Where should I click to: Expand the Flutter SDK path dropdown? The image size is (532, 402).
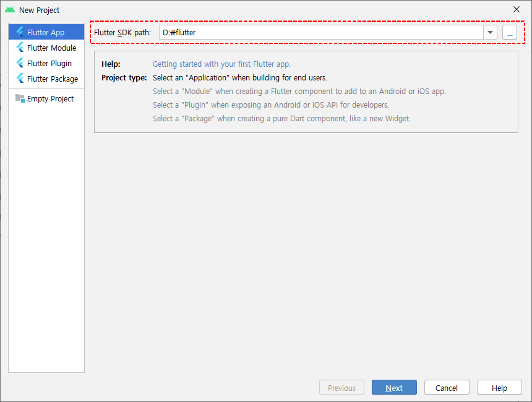[490, 32]
